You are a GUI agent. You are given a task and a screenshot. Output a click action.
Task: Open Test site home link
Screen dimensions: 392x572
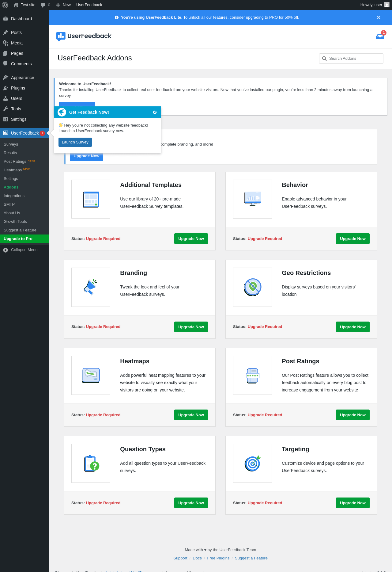[24, 5]
